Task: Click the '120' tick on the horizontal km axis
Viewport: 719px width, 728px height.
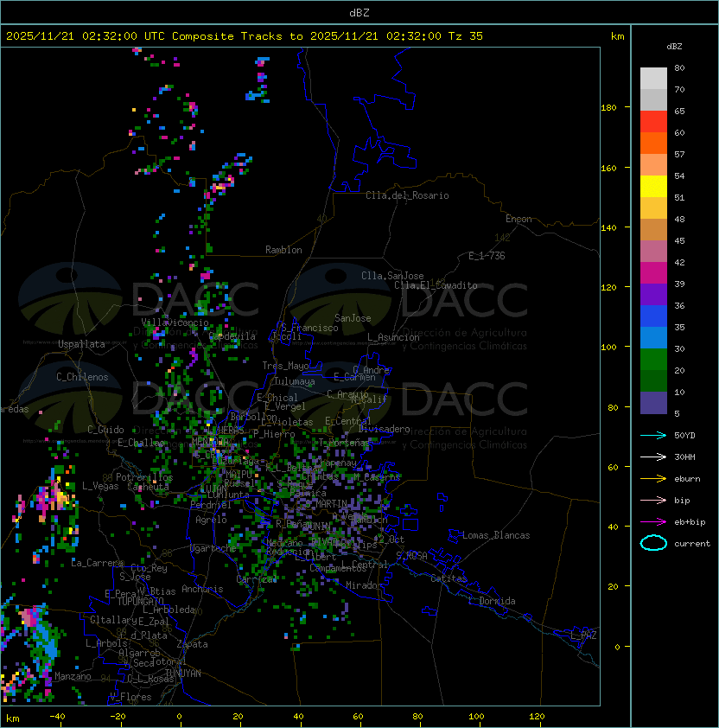Action: [537, 717]
